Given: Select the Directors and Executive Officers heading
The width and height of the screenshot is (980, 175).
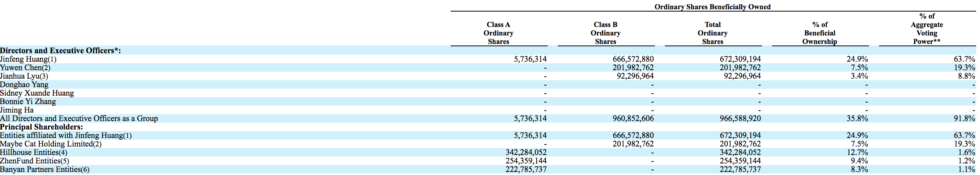Looking at the screenshot, I should point(60,50).
